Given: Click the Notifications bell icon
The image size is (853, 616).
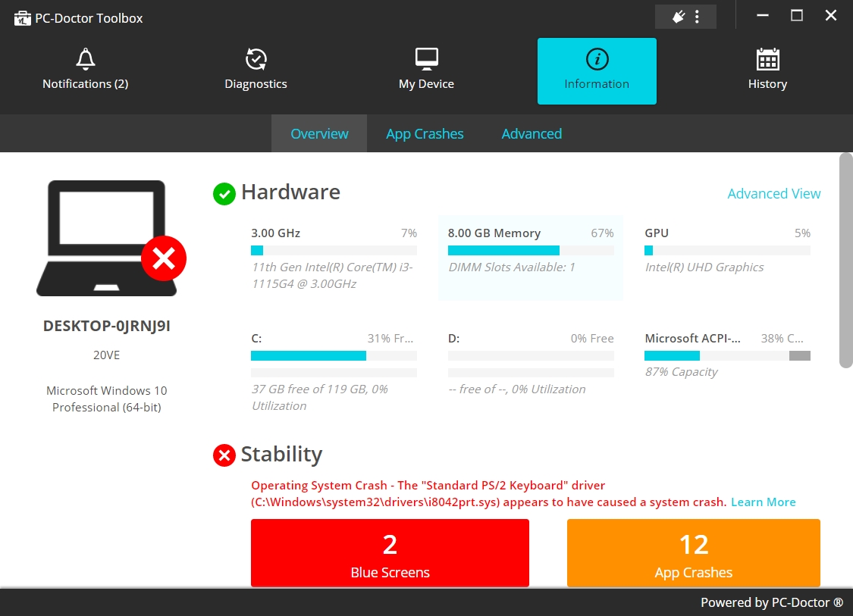Looking at the screenshot, I should click(86, 59).
